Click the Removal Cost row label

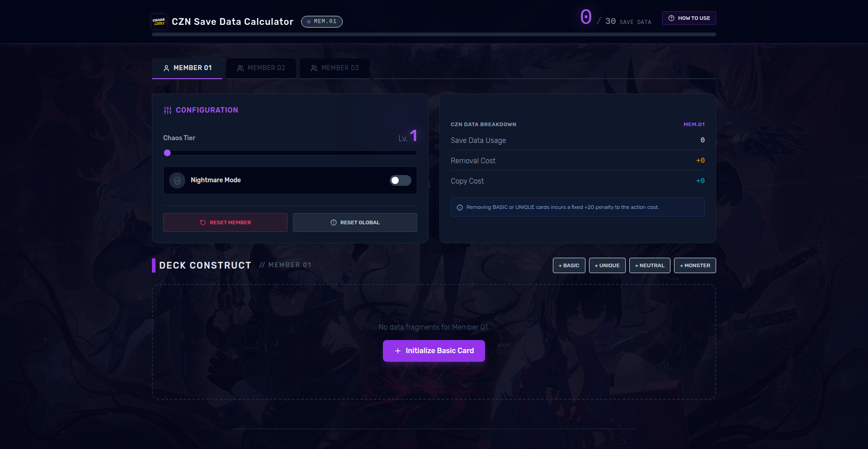pyautogui.click(x=473, y=161)
